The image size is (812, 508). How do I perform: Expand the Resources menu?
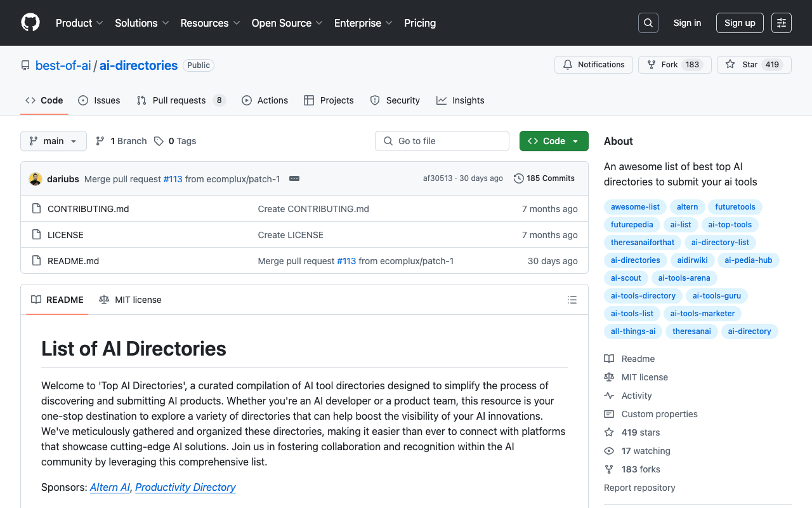[211, 23]
